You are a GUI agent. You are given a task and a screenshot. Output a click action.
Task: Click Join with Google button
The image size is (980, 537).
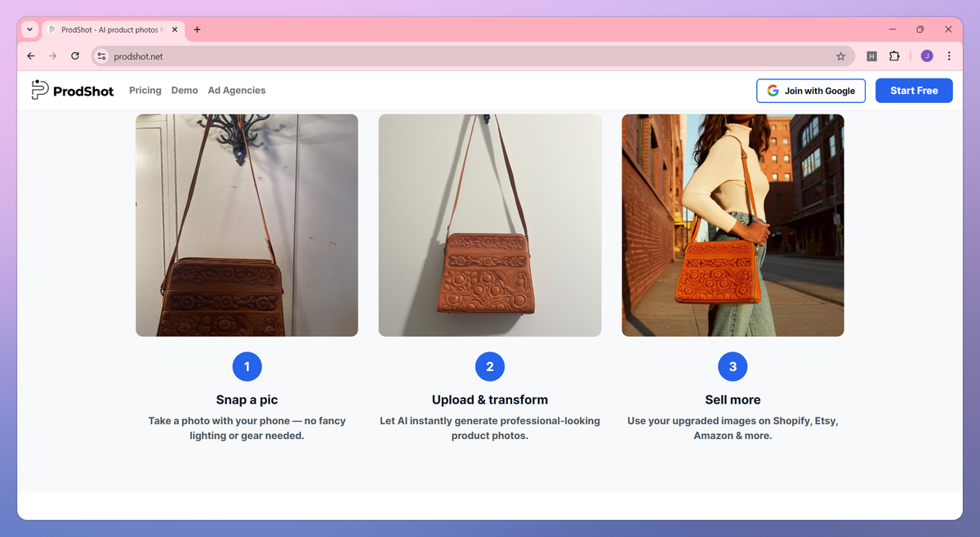[811, 91]
